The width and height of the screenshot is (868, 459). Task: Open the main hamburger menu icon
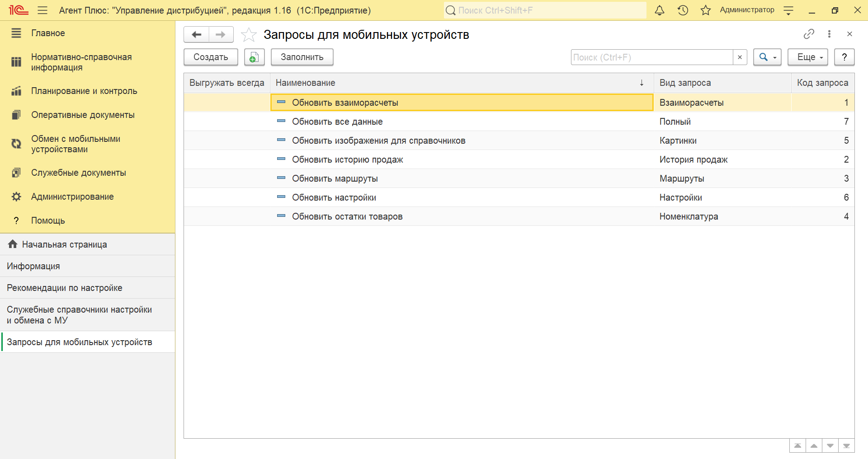[x=42, y=10]
